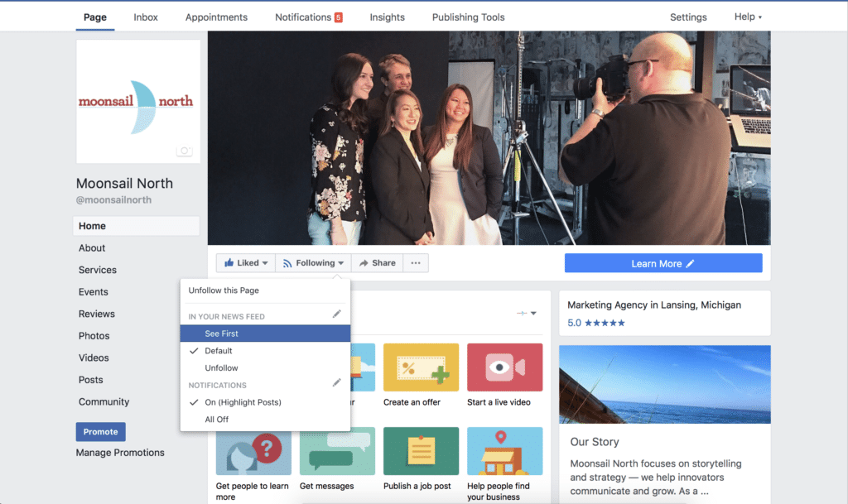Switch to the Page tab
The image size is (848, 504).
point(95,17)
